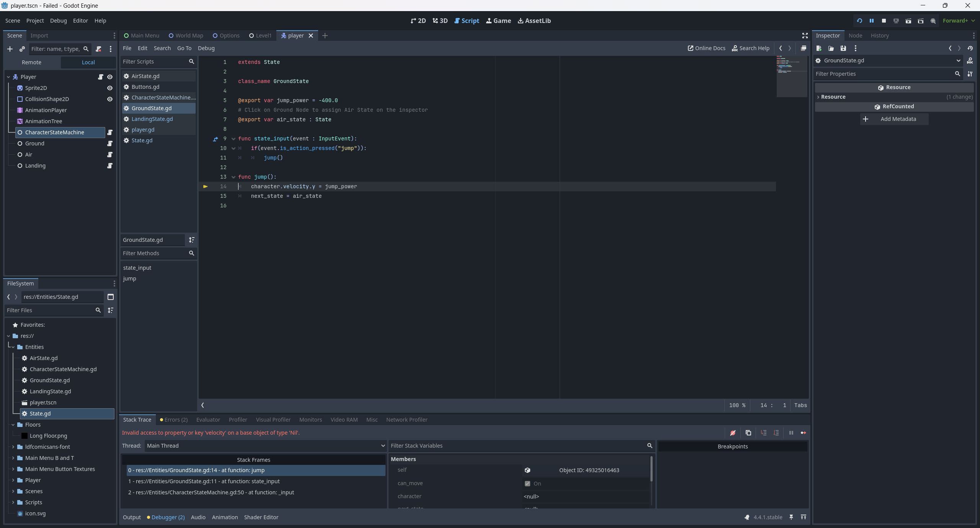Open the Main Thread dropdown
Screen dimensions: 980x528
tap(265, 446)
